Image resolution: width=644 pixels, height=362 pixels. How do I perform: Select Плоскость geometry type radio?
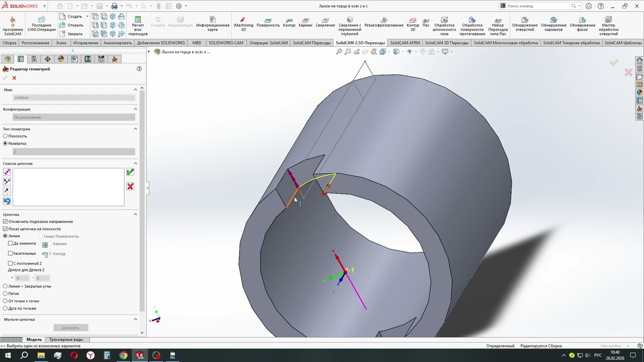pos(6,136)
